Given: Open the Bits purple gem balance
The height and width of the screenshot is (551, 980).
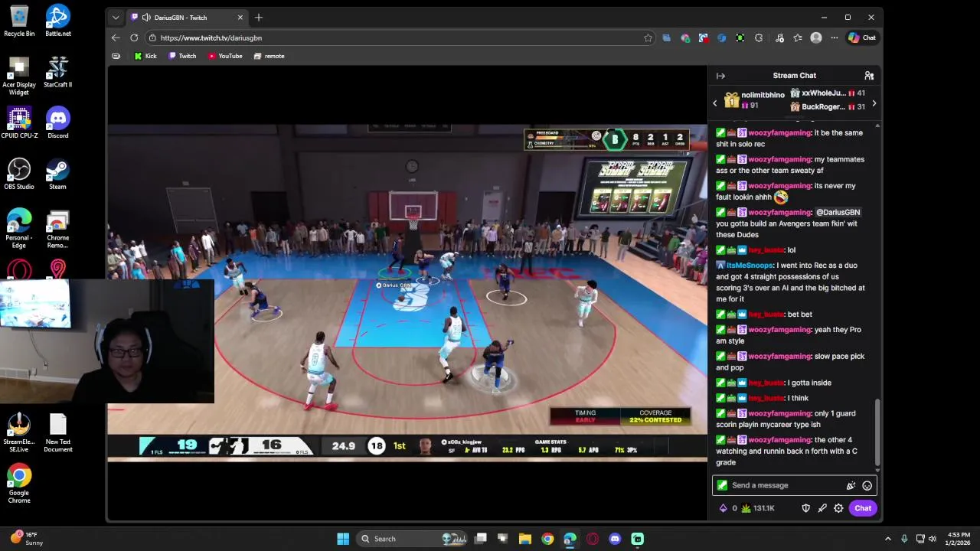Looking at the screenshot, I should click(x=727, y=508).
